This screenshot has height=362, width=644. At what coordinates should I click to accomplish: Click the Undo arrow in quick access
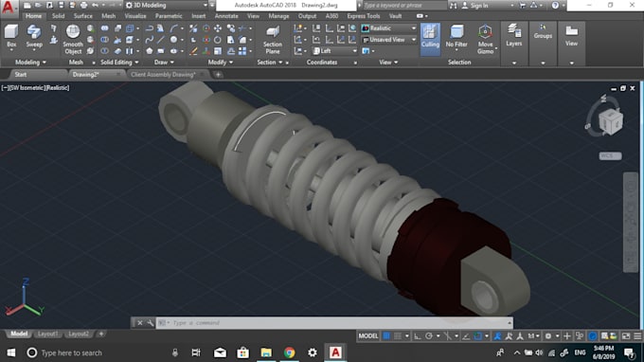95,6
